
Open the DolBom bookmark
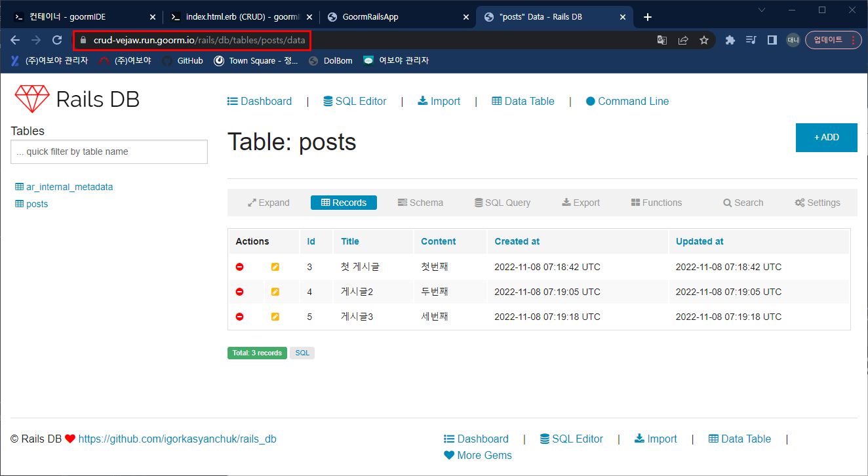(330, 60)
